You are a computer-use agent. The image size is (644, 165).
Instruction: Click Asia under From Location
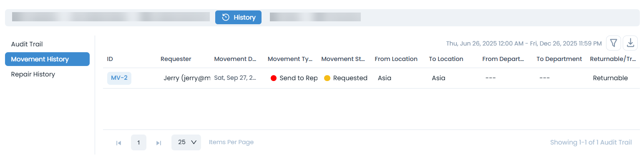click(x=385, y=78)
